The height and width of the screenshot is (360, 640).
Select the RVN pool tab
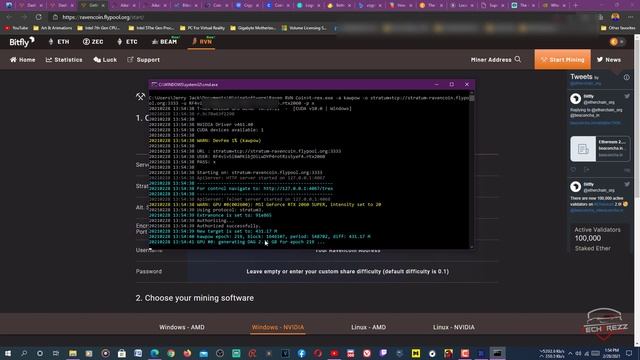[x=202, y=42]
